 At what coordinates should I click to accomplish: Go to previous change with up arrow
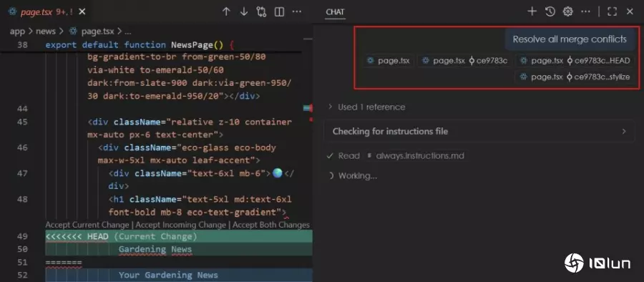tap(226, 11)
